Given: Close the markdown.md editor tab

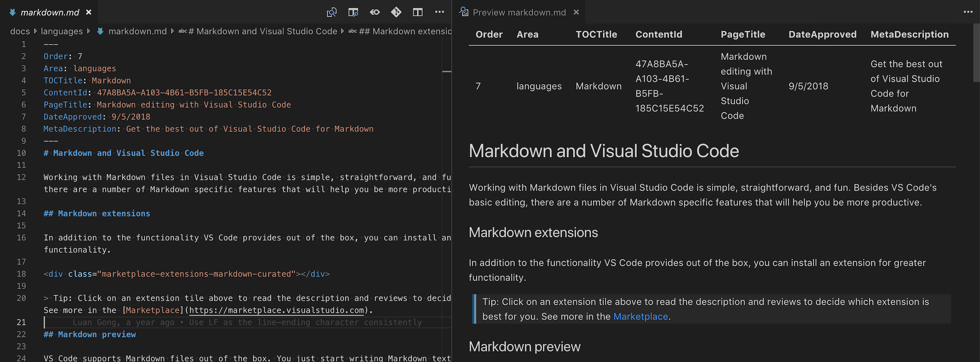Looking at the screenshot, I should point(89,12).
